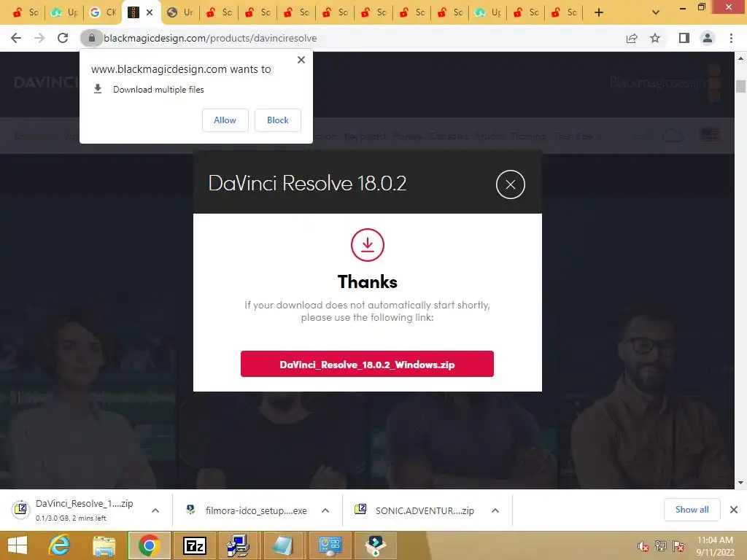Open a new tab with the plus button

pos(599,13)
